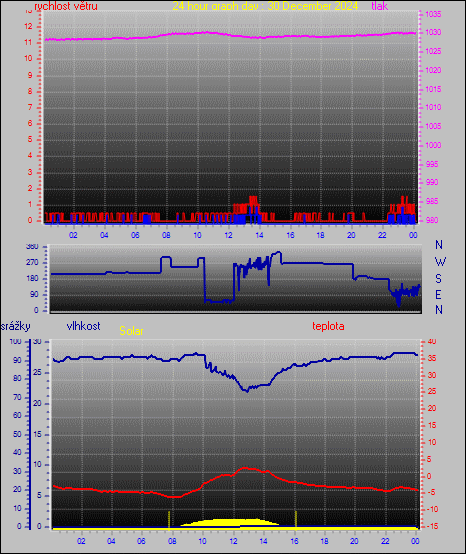This screenshot has height=554, width=466.
Task: Click the 22 hour tick under wind graph
Action: pyautogui.click(x=382, y=235)
